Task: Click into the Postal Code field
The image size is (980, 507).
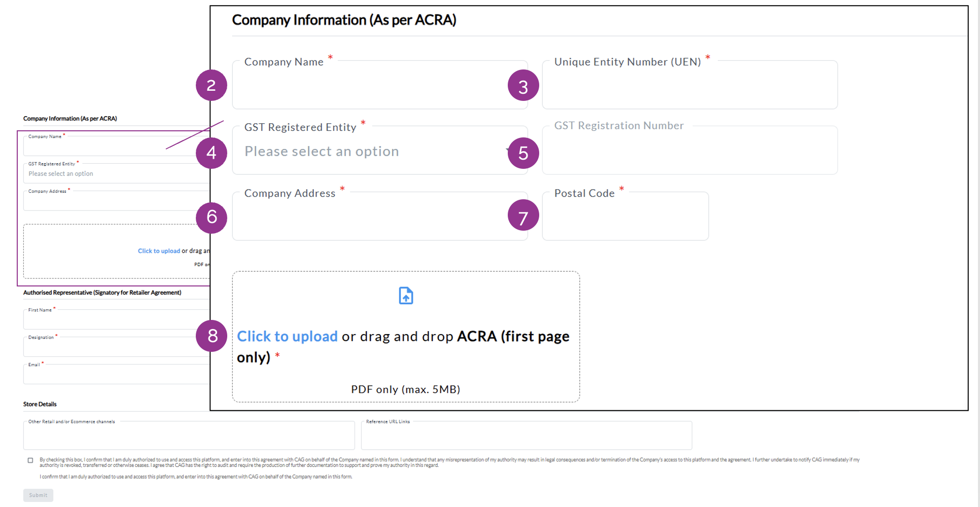Action: (625, 219)
